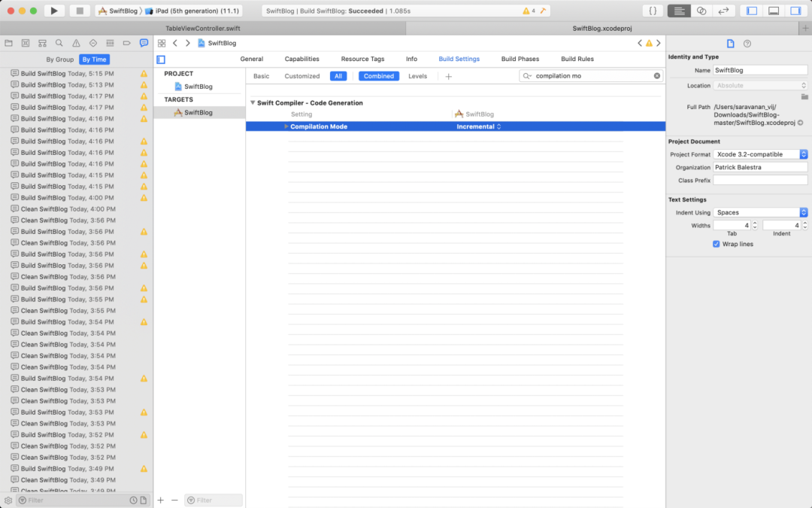Open the Info tab
The height and width of the screenshot is (508, 812).
click(x=412, y=59)
